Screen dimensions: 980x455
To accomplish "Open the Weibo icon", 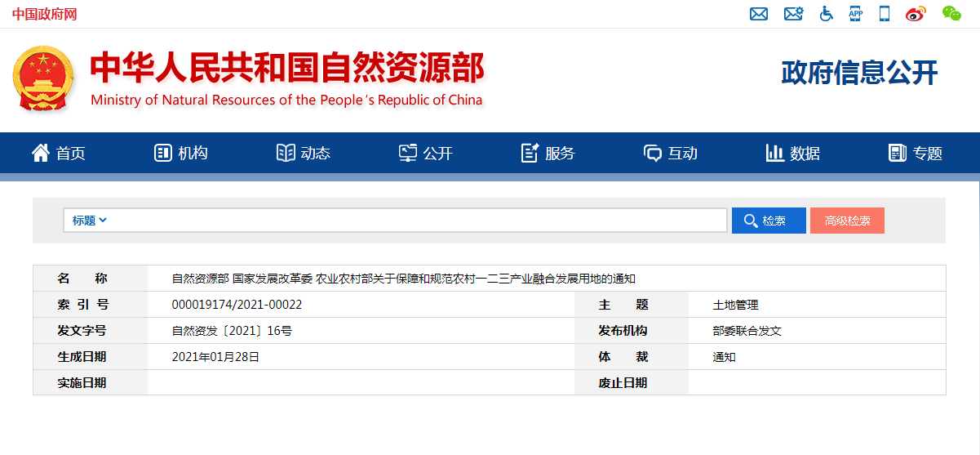I will (916, 14).
